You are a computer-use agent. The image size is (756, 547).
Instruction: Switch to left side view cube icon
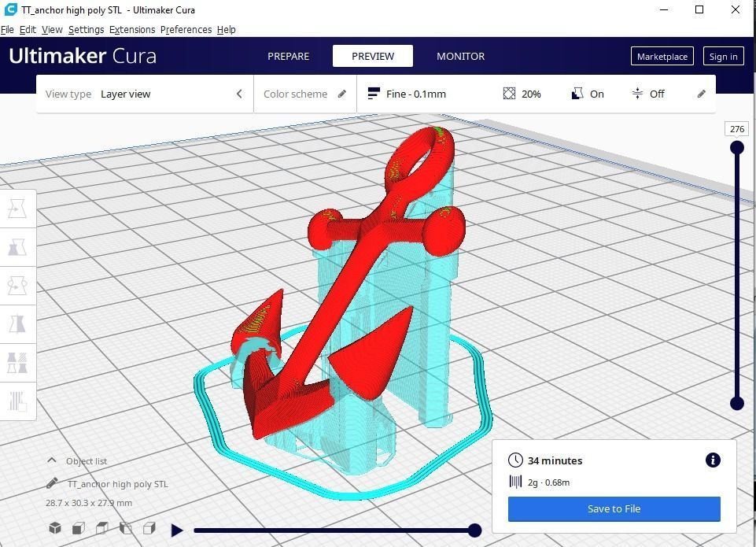(x=126, y=527)
